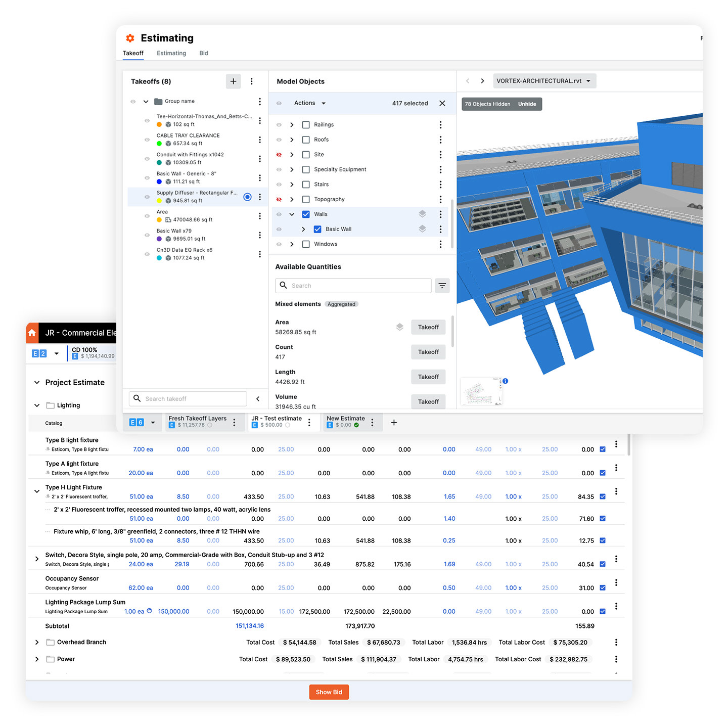Open the filter icon beside Available Quantities search
The width and height of the screenshot is (728, 728).
(442, 286)
